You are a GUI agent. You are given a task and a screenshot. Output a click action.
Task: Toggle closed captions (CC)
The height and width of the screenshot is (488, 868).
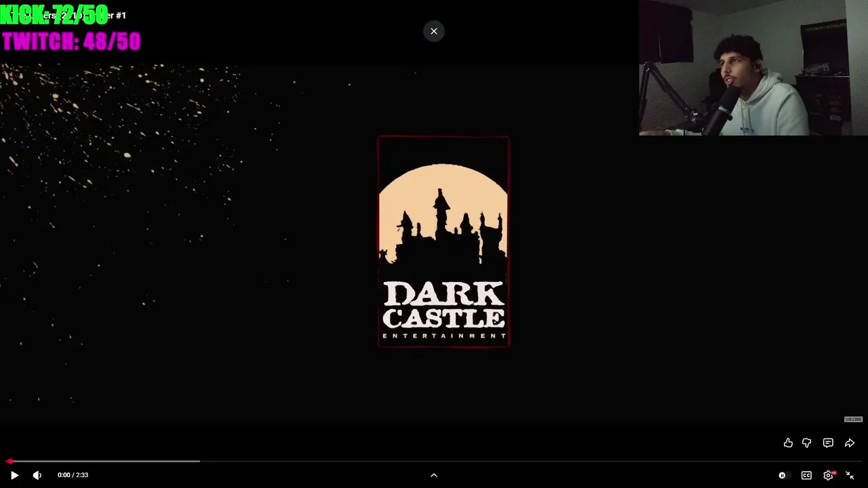(x=806, y=475)
